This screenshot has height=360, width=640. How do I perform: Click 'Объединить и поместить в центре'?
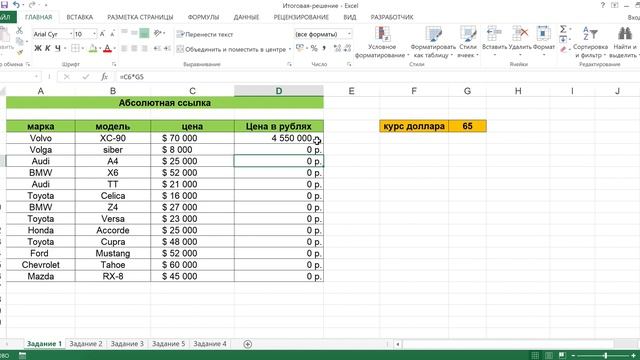[x=231, y=49]
